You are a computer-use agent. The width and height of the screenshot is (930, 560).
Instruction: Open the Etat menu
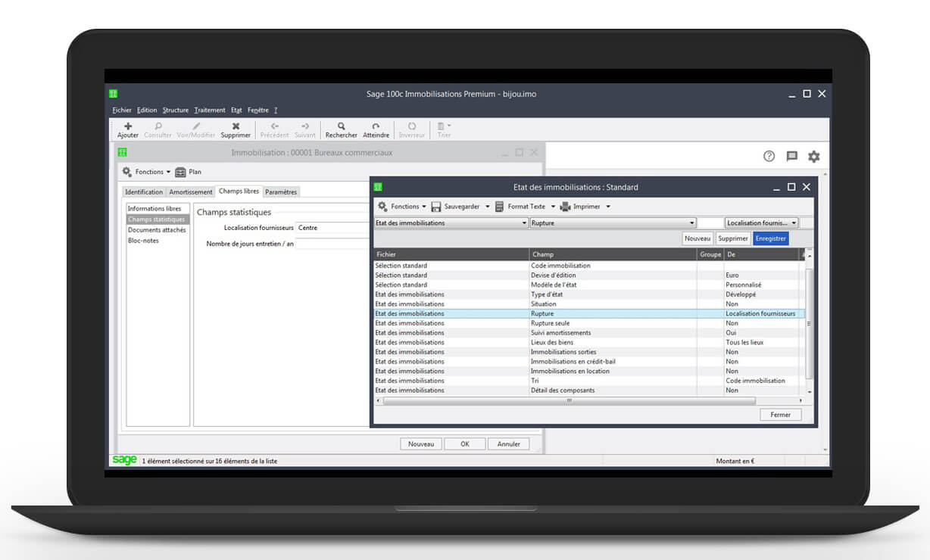pyautogui.click(x=236, y=110)
